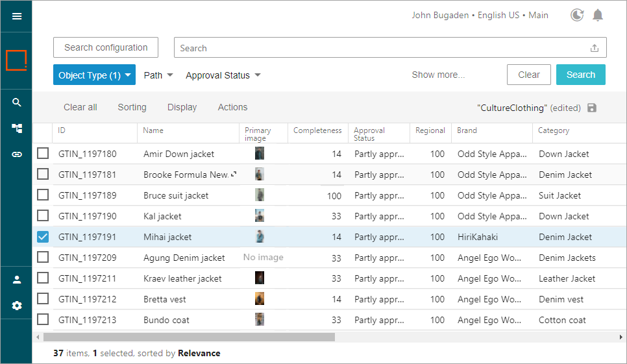Image resolution: width=627 pixels, height=364 pixels.
Task: Open the Sorting menu
Action: pyautogui.click(x=132, y=107)
